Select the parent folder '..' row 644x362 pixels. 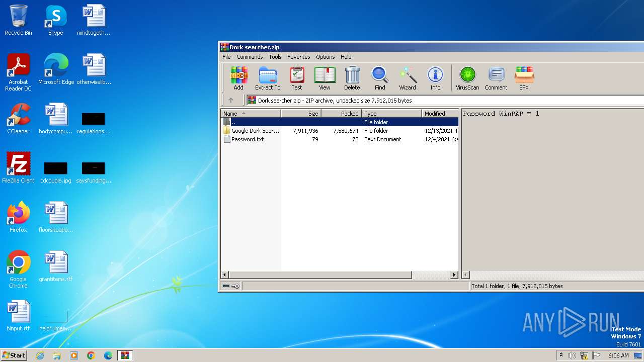[340, 122]
